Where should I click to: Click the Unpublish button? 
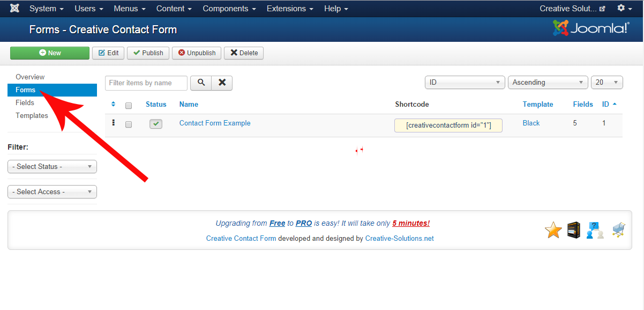pyautogui.click(x=197, y=53)
